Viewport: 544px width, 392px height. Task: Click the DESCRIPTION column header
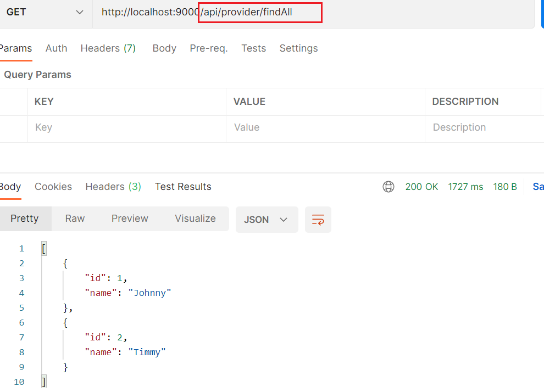coord(465,102)
